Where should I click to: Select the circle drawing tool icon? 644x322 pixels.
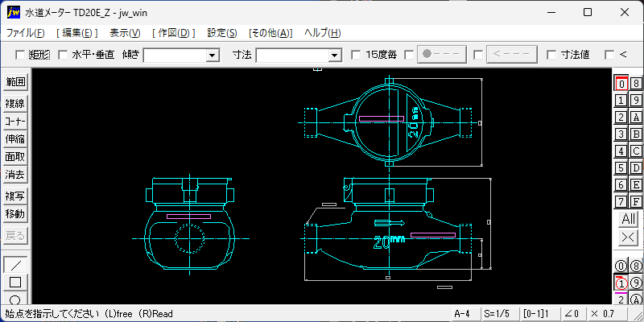pyautogui.click(x=15, y=299)
